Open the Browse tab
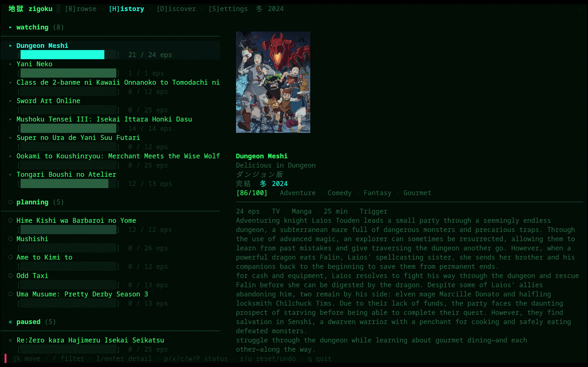Screen dimensions: 588x367 (x=80, y=9)
